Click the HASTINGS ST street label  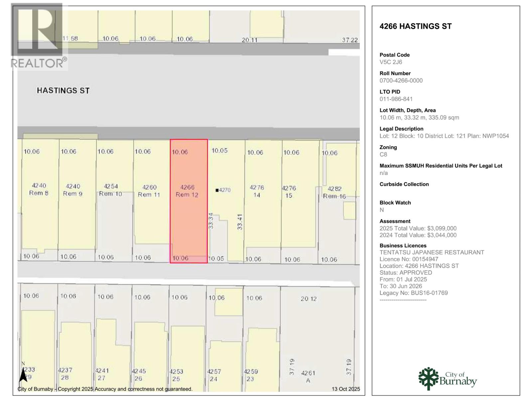pyautogui.click(x=63, y=90)
